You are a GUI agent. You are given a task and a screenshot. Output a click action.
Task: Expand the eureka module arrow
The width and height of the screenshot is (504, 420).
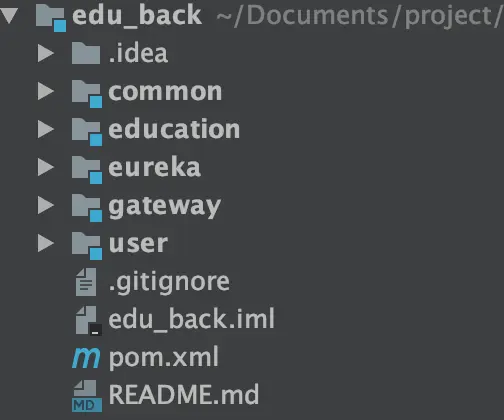46,167
